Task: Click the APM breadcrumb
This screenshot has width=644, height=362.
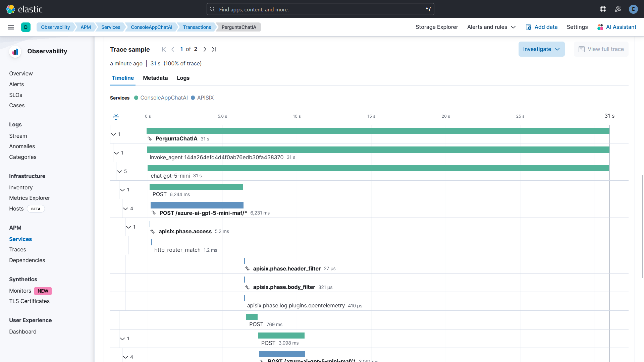Action: click(x=86, y=27)
